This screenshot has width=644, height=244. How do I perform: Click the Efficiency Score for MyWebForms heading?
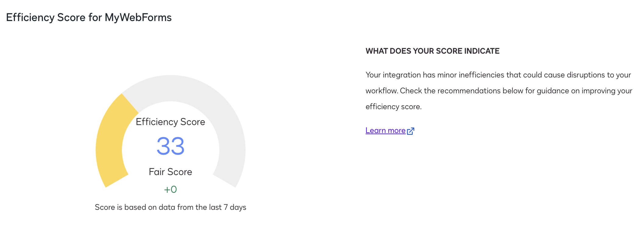coord(89,17)
